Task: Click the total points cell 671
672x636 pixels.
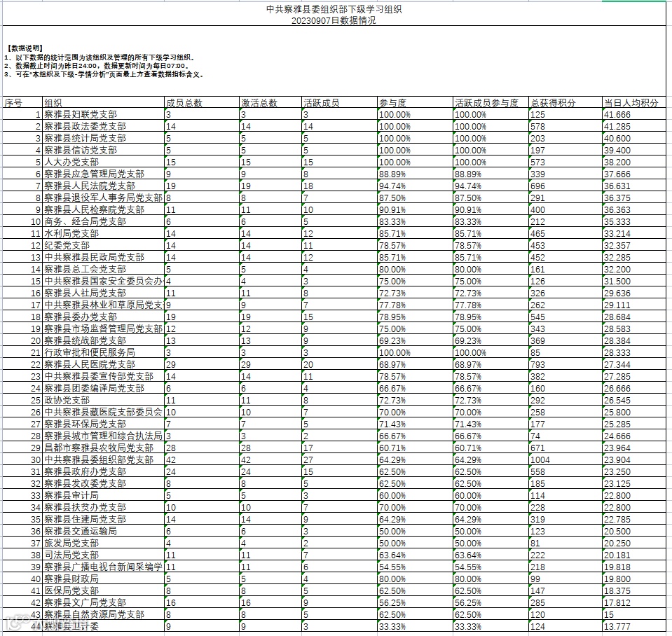Action: tap(565, 448)
